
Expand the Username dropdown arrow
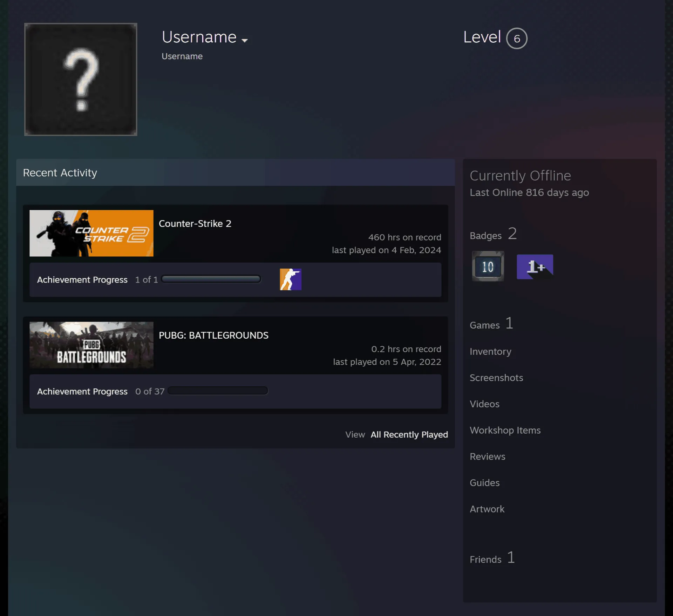(245, 40)
